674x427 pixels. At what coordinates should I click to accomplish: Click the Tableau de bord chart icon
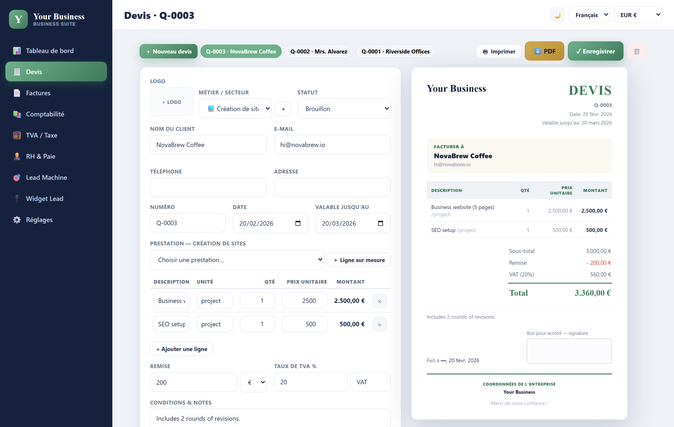point(17,51)
